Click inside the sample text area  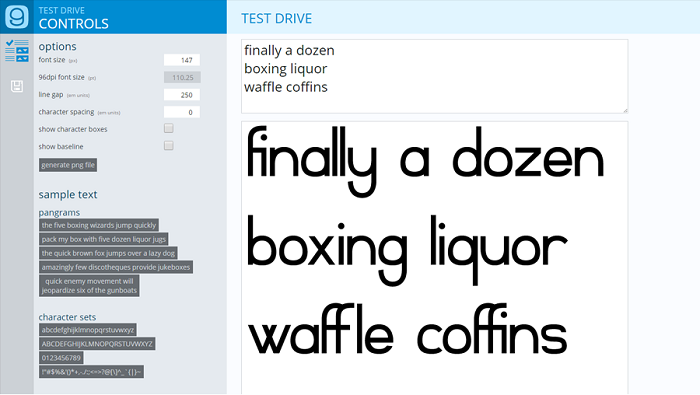[x=434, y=76]
